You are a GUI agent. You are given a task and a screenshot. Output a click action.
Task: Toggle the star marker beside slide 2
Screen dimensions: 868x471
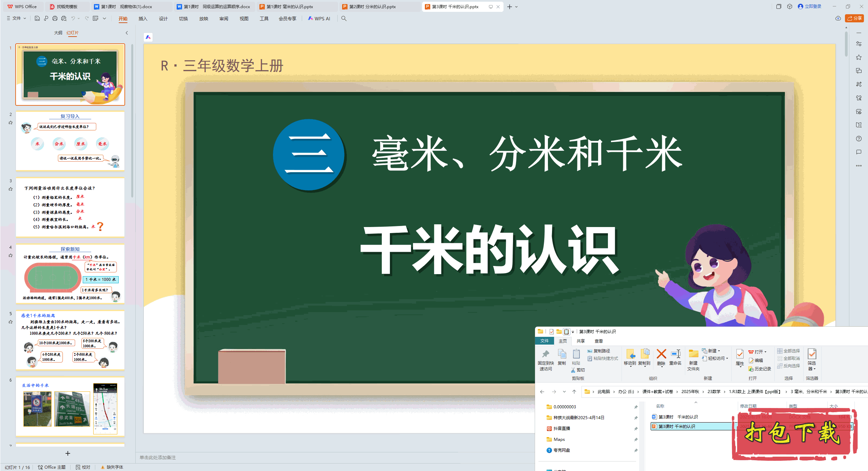[11, 123]
